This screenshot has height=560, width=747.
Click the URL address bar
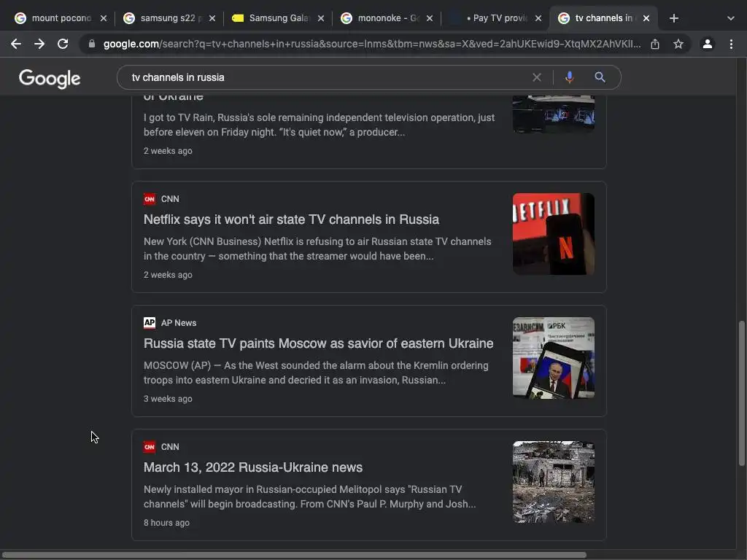[371, 44]
